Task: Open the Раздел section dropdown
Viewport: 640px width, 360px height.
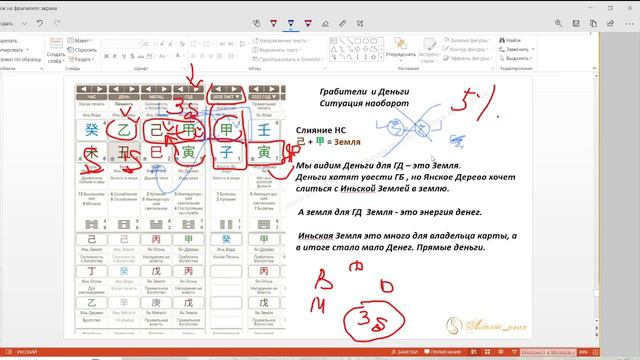Action: coord(81,59)
